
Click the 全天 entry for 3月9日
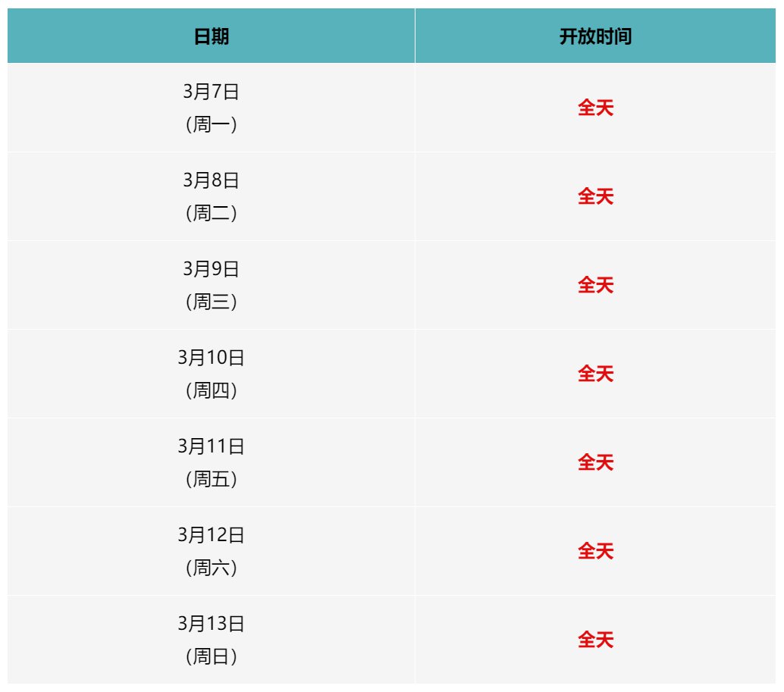point(595,286)
